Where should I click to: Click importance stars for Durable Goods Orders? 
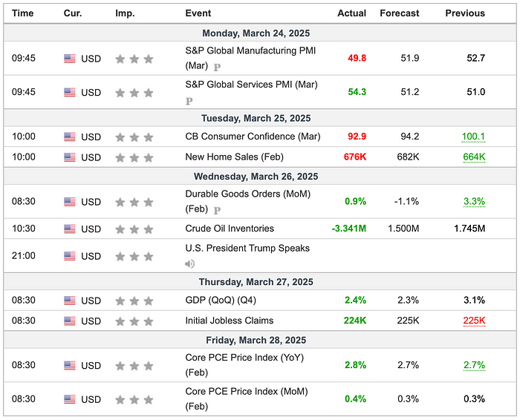(x=134, y=202)
